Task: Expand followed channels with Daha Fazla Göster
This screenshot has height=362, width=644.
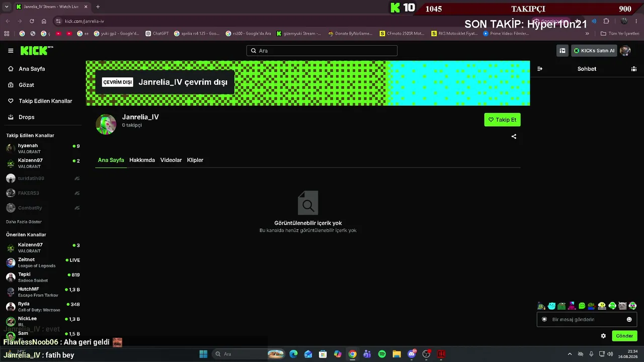Action: [x=24, y=222]
